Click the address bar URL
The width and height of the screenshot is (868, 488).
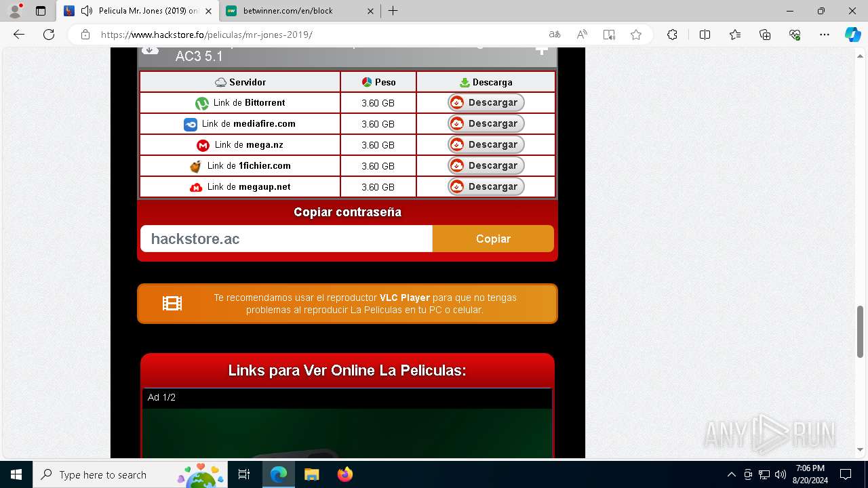click(x=207, y=35)
